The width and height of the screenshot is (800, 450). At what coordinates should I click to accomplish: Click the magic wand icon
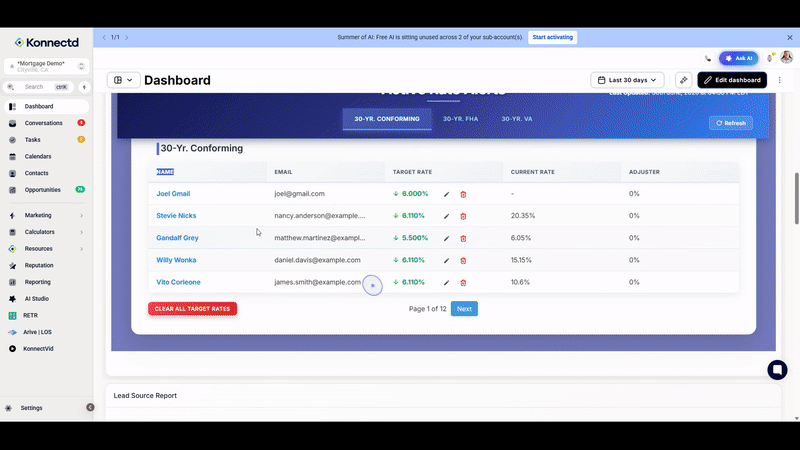click(x=683, y=80)
